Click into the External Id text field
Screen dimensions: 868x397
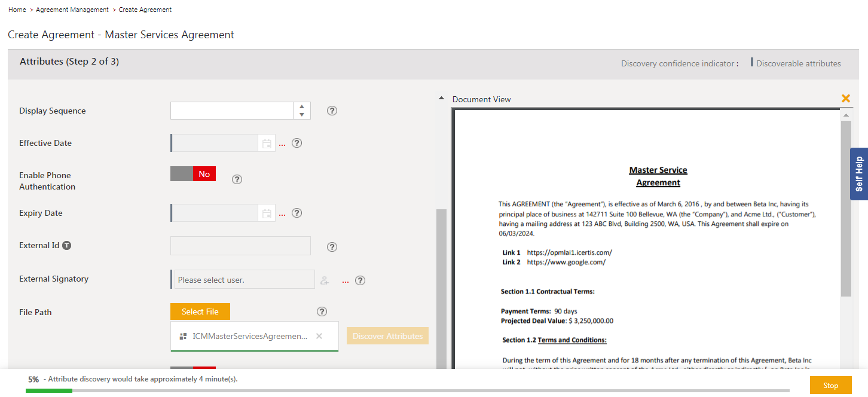point(240,246)
